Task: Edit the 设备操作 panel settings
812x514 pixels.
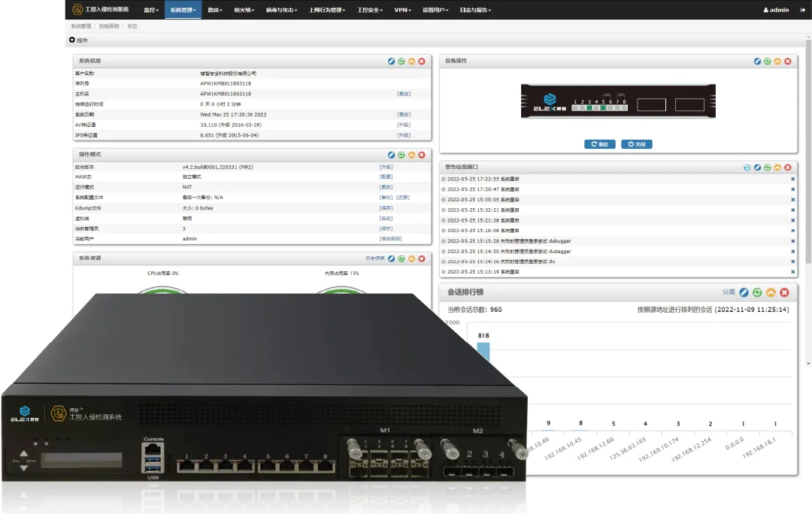Action: 757,61
